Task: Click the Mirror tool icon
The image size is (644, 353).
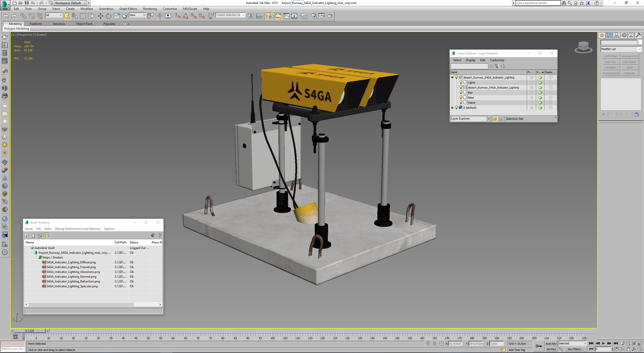Action: coord(251,16)
